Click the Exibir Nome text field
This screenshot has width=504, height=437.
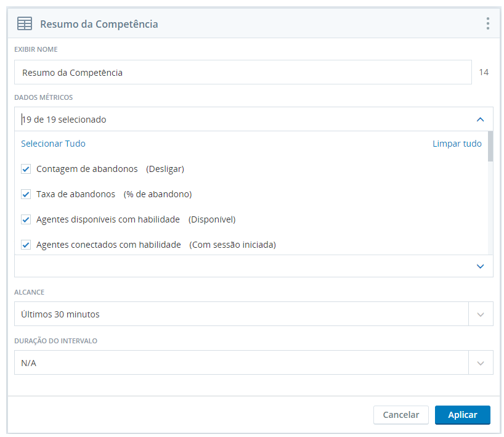click(243, 72)
